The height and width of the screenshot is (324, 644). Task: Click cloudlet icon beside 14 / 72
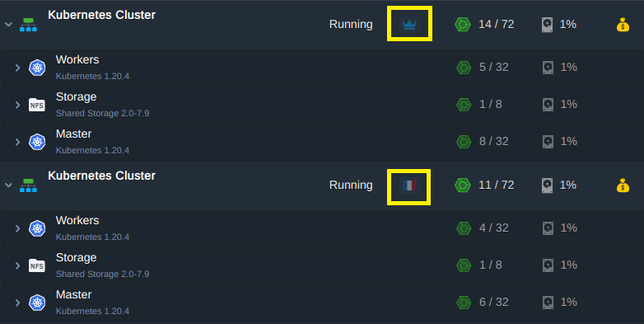[463, 25]
